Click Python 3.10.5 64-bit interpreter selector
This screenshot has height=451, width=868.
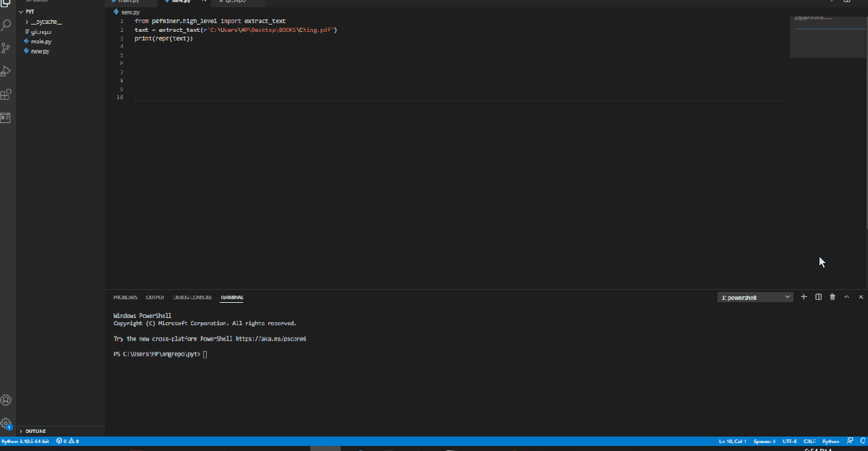[x=25, y=441]
